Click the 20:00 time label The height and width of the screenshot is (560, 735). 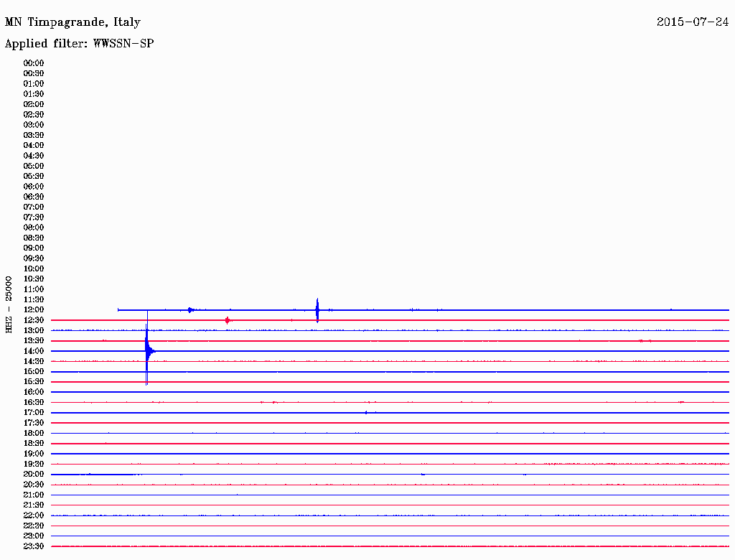pyautogui.click(x=33, y=474)
